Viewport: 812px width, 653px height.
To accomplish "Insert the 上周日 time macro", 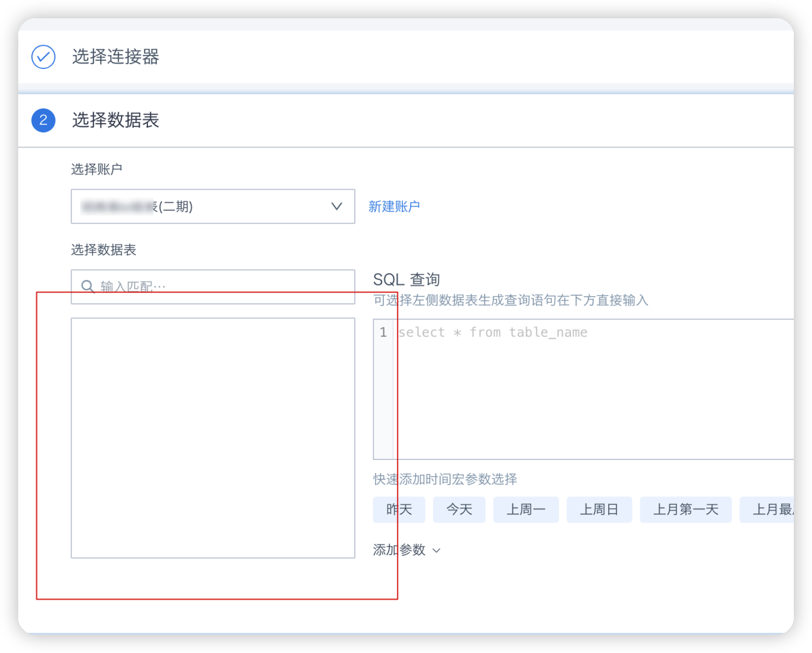I will pyautogui.click(x=599, y=509).
